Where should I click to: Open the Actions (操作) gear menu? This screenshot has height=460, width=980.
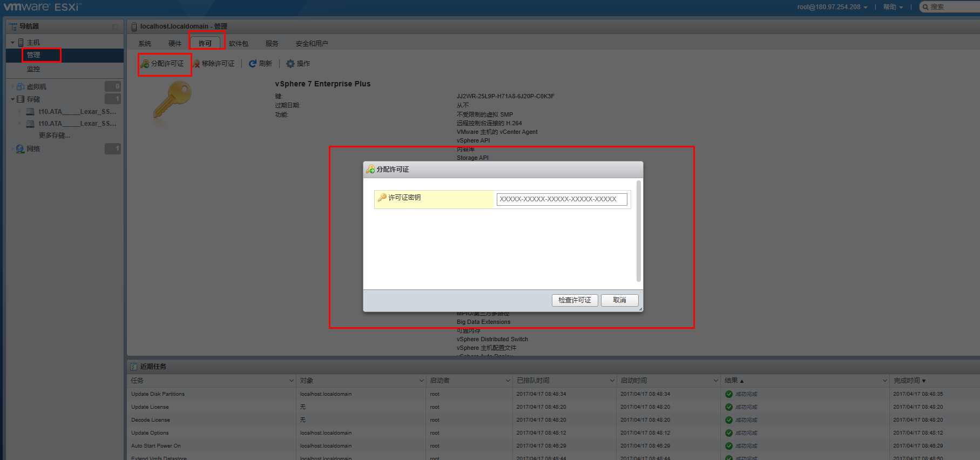(290, 64)
